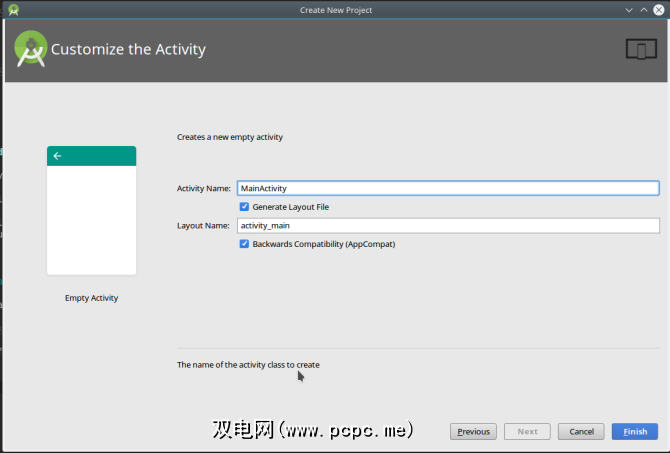Focus the Activity Name input field
Image resolution: width=670 pixels, height=453 pixels.
point(448,188)
